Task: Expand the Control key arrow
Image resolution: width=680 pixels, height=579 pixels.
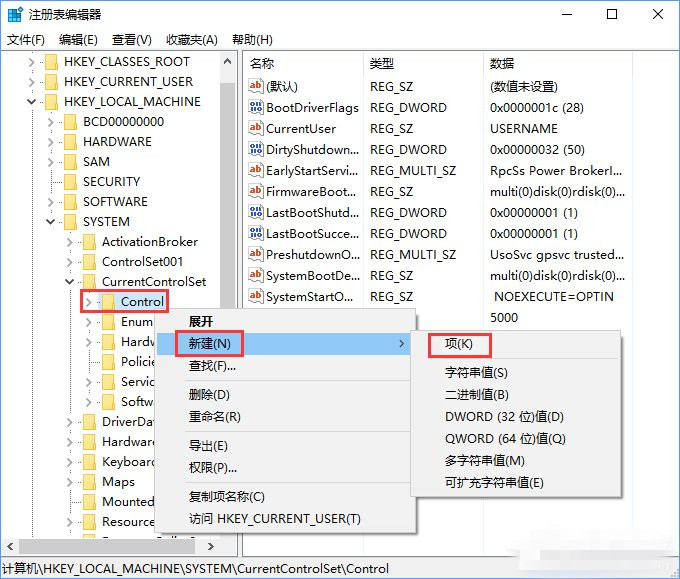Action: (x=89, y=301)
